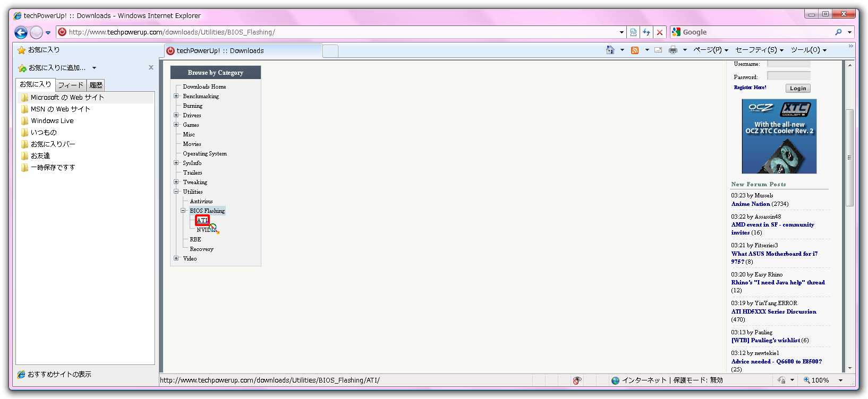Open the ページ(P) menu

710,50
